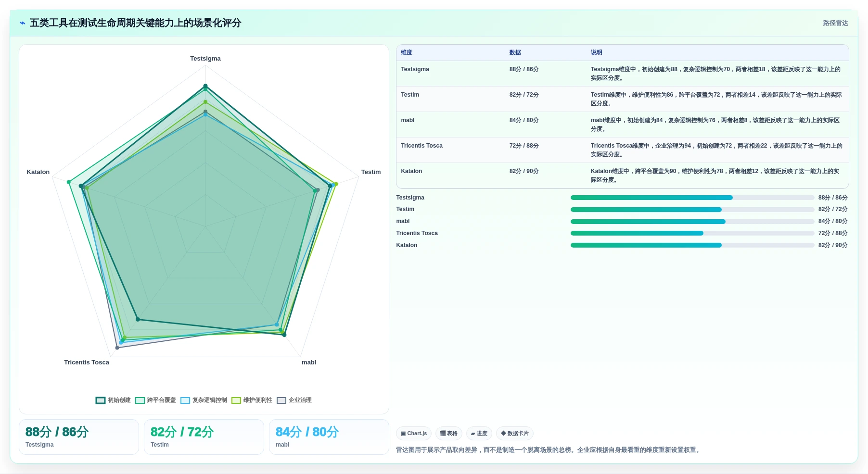Select the Katalon table row name
This screenshot has height=474, width=868.
[411, 171]
